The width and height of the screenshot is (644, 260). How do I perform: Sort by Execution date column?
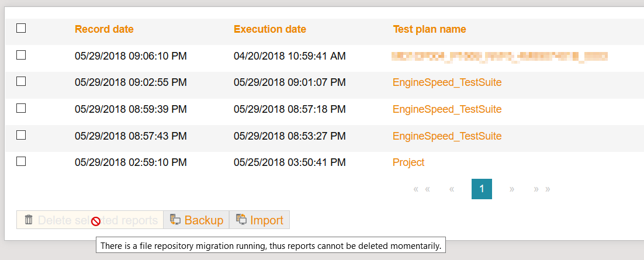click(269, 29)
